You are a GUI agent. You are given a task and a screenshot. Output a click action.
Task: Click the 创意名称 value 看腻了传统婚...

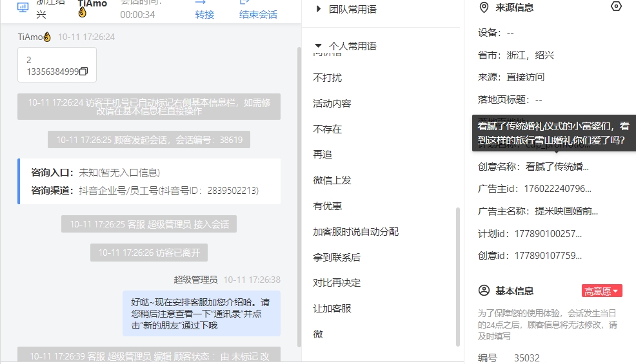click(557, 167)
